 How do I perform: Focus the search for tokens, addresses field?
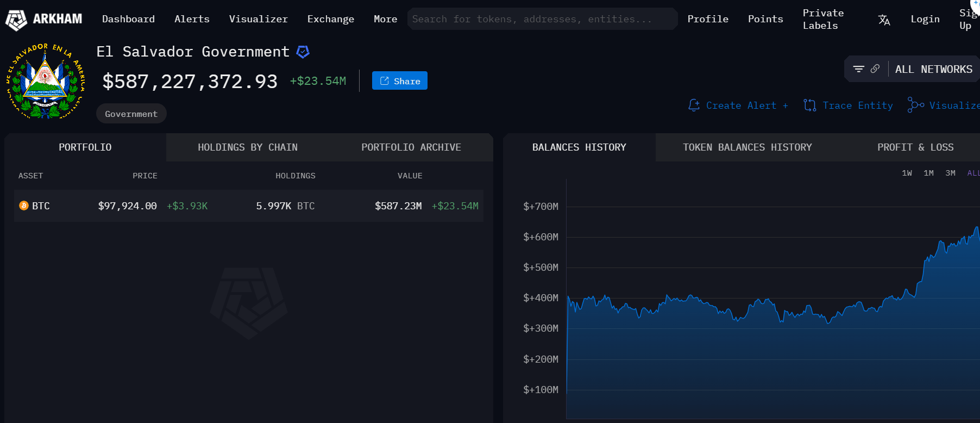coord(542,19)
